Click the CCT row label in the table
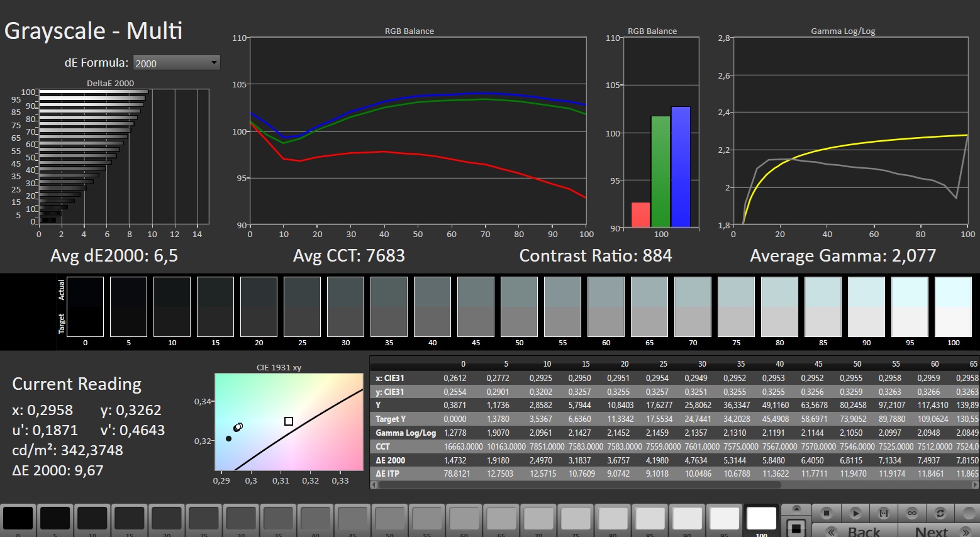The image size is (980, 537). pyautogui.click(x=383, y=446)
